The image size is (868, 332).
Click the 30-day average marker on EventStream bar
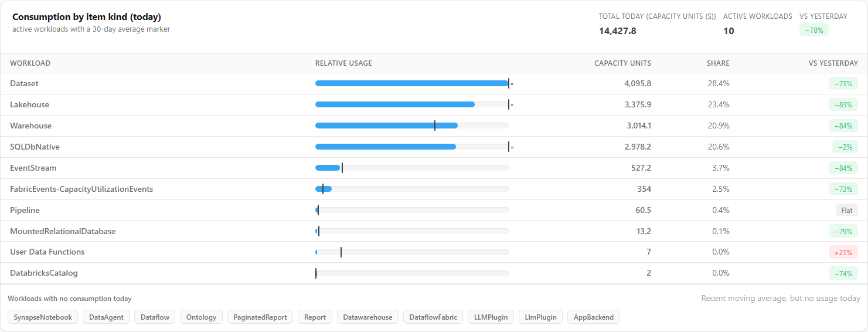click(x=342, y=168)
